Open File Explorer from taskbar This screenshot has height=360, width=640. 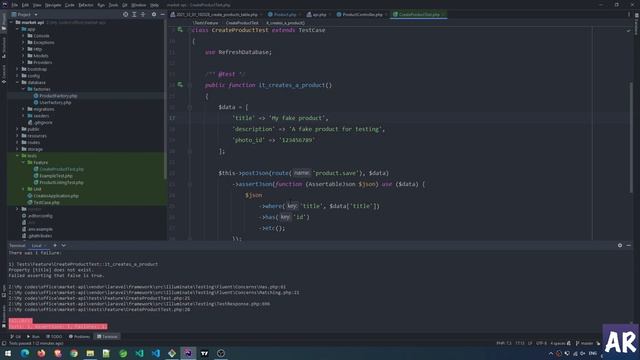tap(90, 353)
